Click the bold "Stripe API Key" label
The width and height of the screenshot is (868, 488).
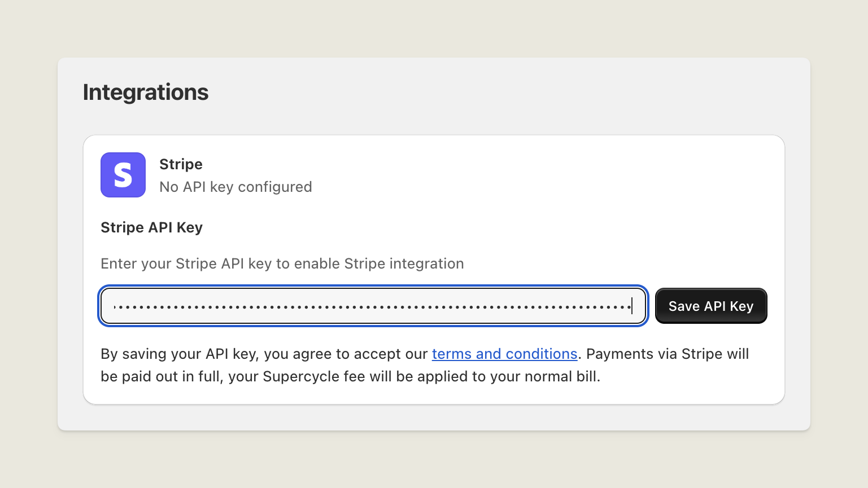pyautogui.click(x=151, y=227)
